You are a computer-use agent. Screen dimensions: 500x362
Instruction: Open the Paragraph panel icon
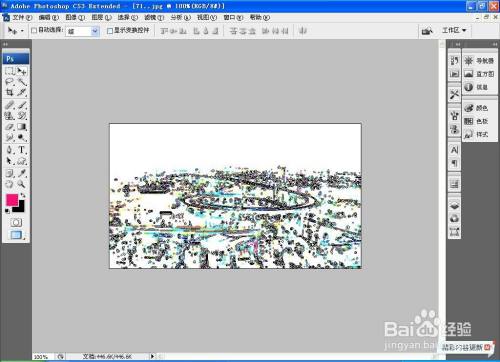(454, 163)
